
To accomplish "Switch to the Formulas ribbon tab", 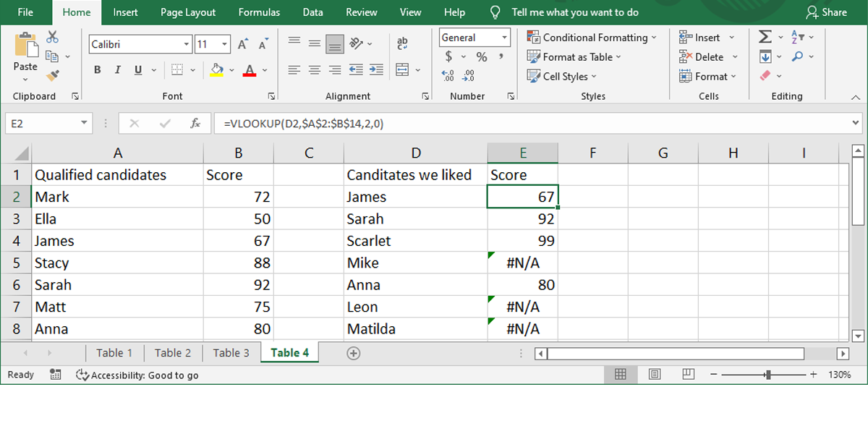I will [258, 12].
